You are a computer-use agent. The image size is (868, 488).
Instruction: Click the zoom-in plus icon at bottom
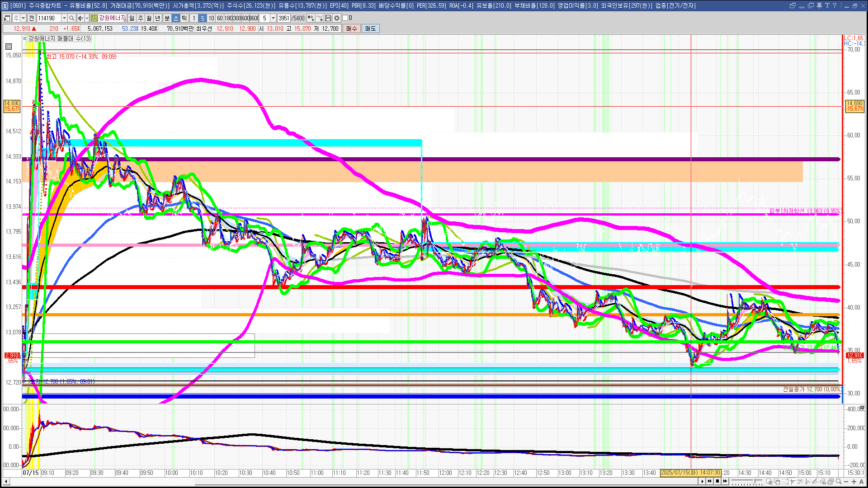pos(854,482)
